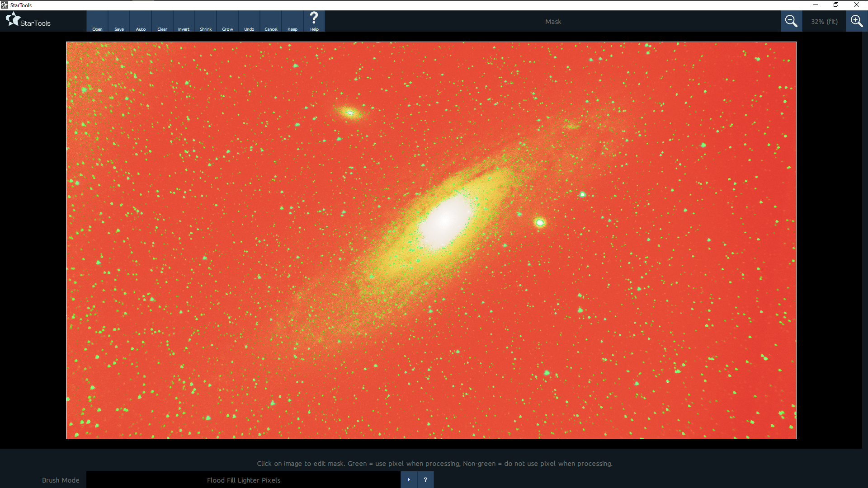Shrink the mask selection
The height and width of the screenshot is (488, 868).
click(206, 21)
